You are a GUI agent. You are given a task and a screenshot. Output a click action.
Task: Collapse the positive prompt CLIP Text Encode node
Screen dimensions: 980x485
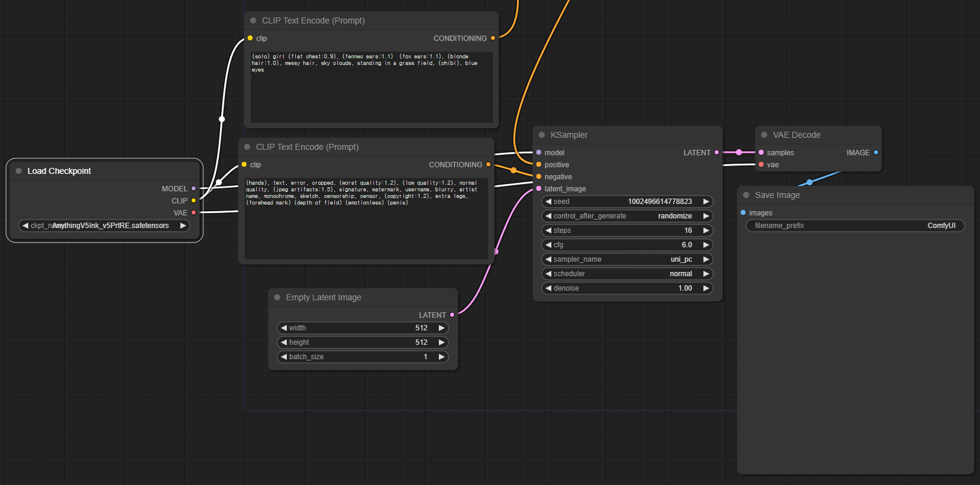tap(253, 20)
